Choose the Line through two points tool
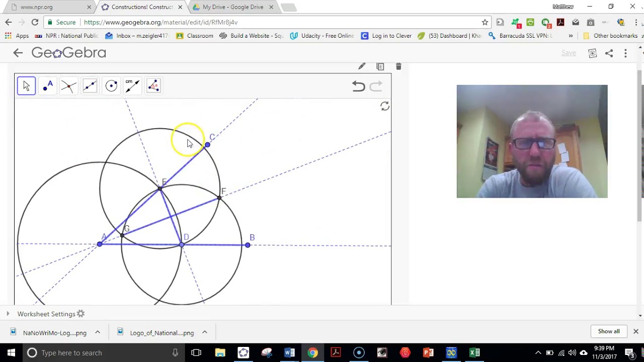This screenshot has height=362, width=644. tap(90, 85)
